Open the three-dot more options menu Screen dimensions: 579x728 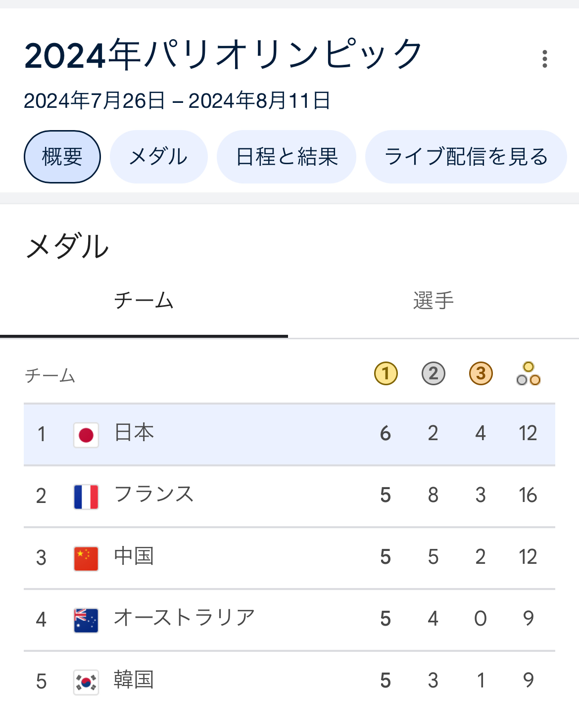tap(544, 59)
